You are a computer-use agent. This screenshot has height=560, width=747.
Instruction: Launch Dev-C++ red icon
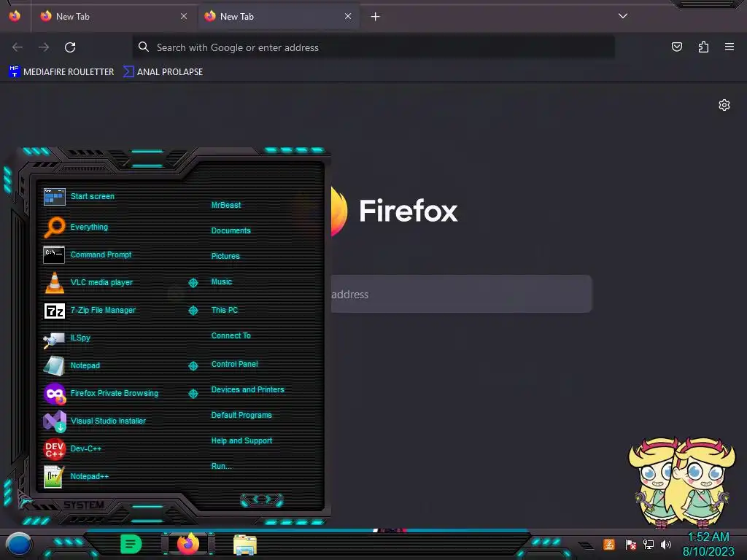point(54,448)
